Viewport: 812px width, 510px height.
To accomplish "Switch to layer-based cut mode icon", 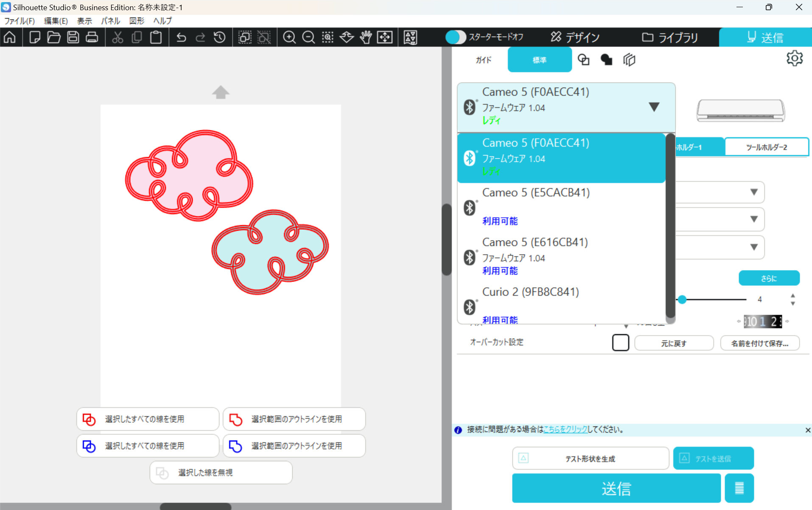I will 629,60.
